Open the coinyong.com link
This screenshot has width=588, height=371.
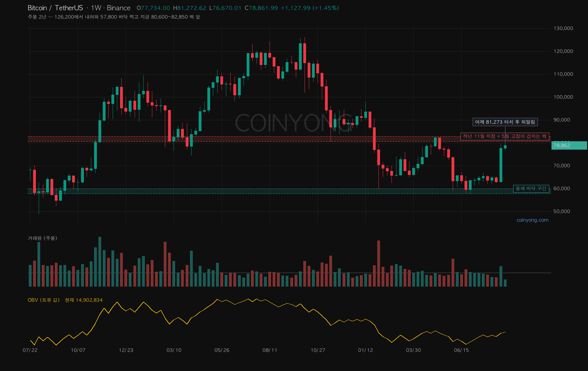(533, 220)
